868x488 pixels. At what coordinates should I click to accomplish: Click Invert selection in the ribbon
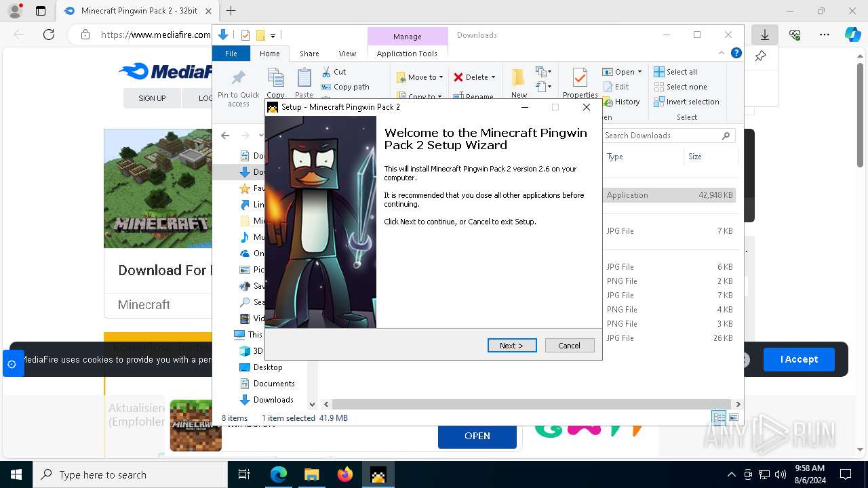point(686,102)
